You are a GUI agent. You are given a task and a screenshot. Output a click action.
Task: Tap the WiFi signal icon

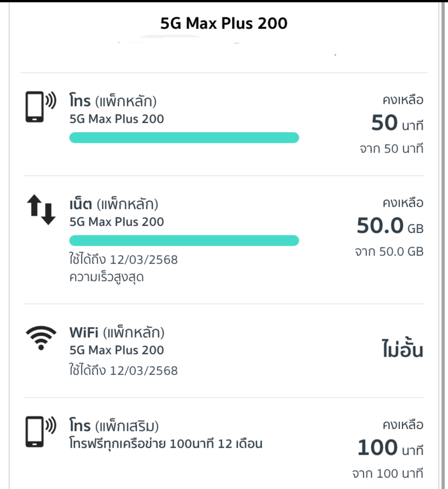41,338
